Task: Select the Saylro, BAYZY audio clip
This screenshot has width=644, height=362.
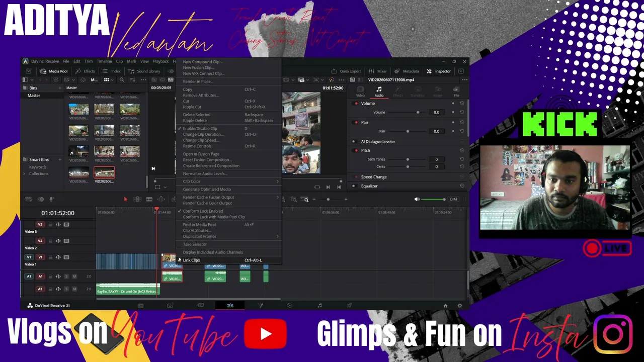Action: point(128,290)
